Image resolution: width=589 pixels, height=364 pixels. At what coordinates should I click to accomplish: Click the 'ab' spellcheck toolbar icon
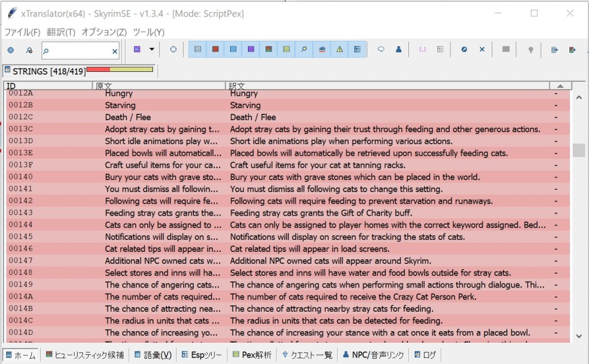tap(322, 49)
